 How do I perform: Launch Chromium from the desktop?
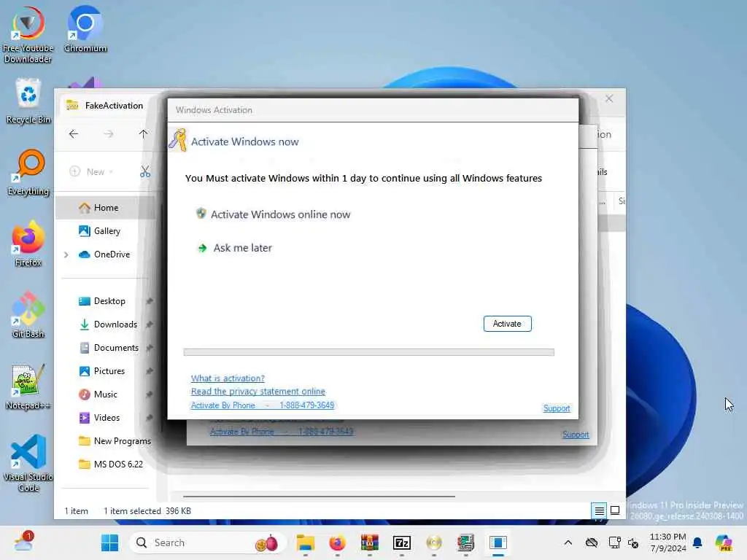(85, 28)
